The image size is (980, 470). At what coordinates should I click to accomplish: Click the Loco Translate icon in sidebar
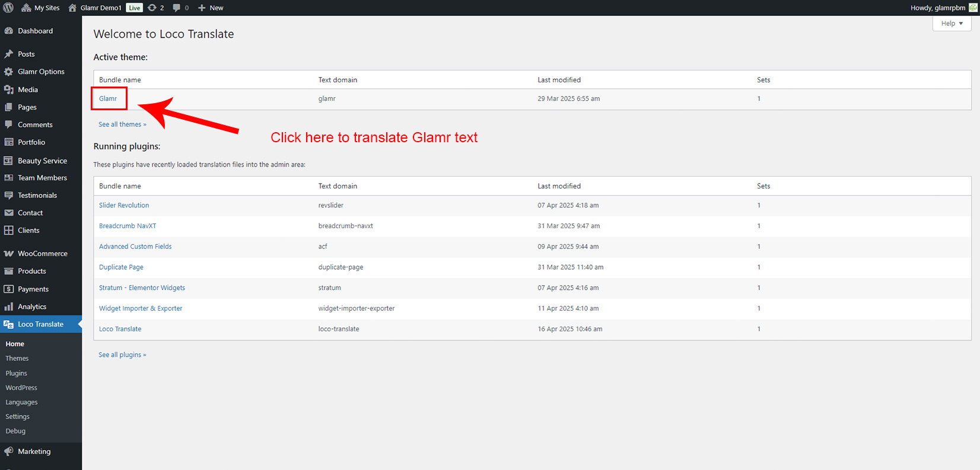[x=9, y=324]
